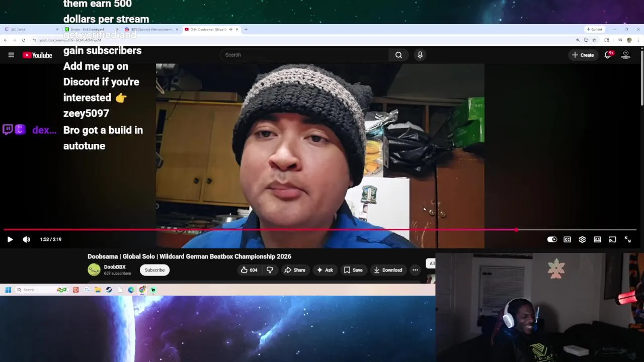Reload the browser page
This screenshot has width=644, height=362.
click(x=23, y=40)
